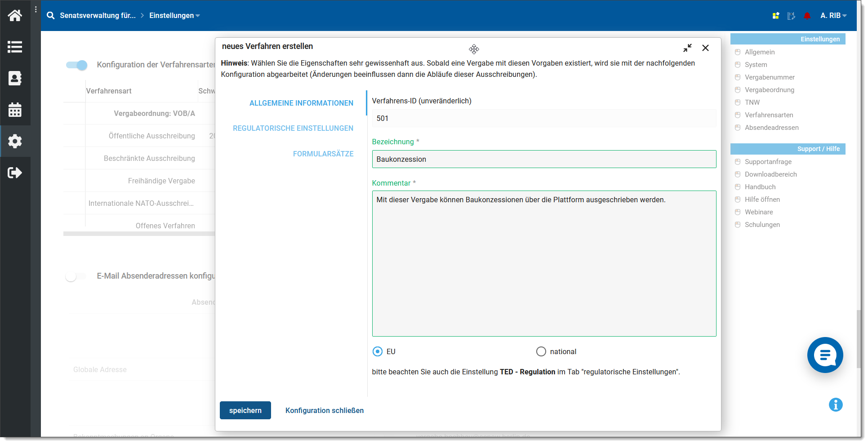Select the national radio button
868x444 pixels.
[541, 351]
